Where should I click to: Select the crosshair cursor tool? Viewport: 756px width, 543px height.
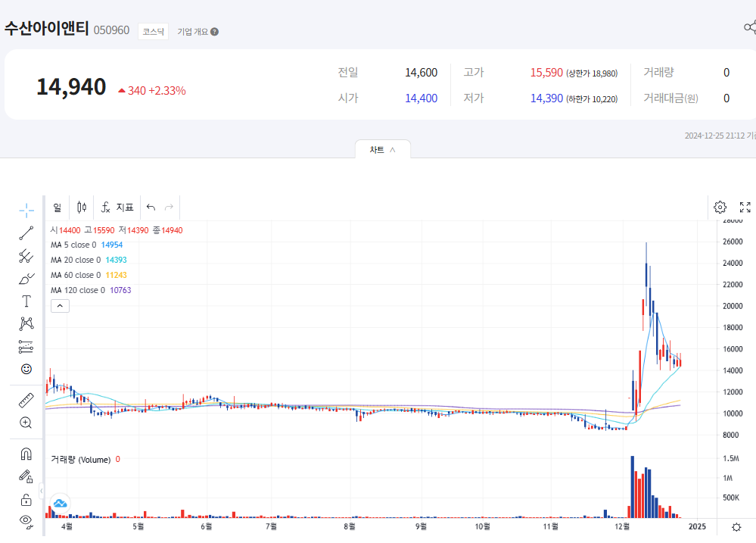pos(26,211)
